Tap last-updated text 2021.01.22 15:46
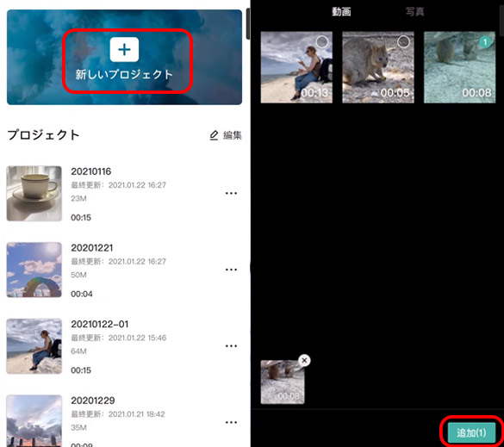 click(x=137, y=338)
